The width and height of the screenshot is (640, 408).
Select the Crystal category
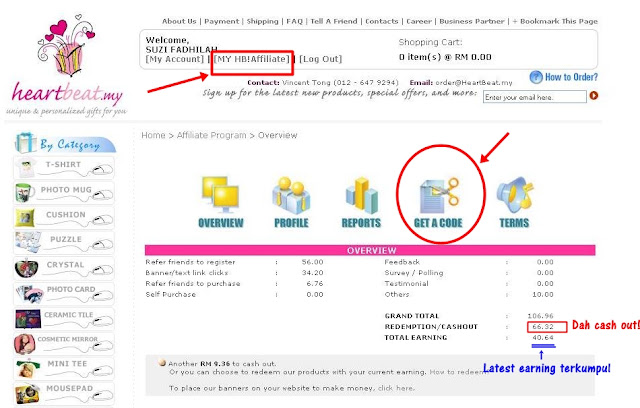64,268
